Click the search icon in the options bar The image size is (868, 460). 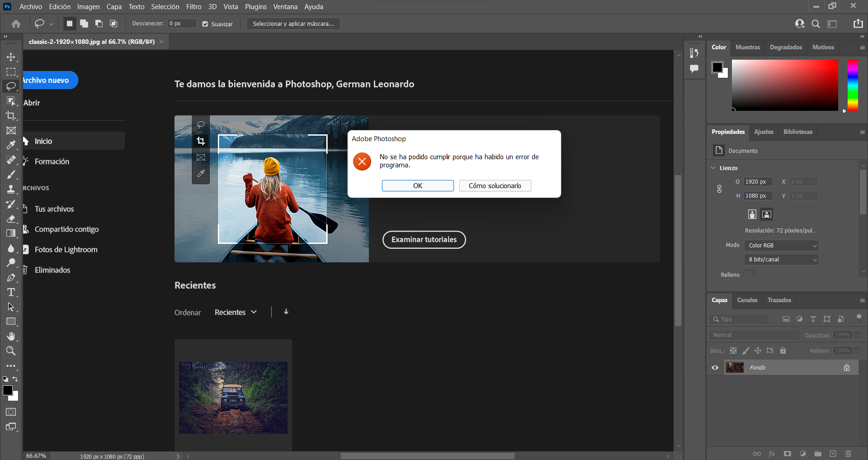tap(816, 24)
